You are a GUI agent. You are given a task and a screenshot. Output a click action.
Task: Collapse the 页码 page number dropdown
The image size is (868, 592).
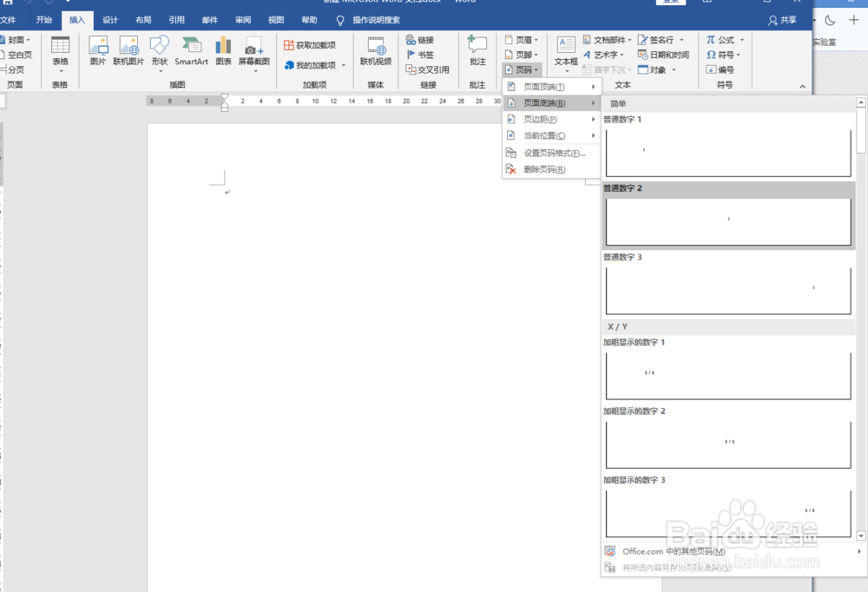tap(522, 69)
